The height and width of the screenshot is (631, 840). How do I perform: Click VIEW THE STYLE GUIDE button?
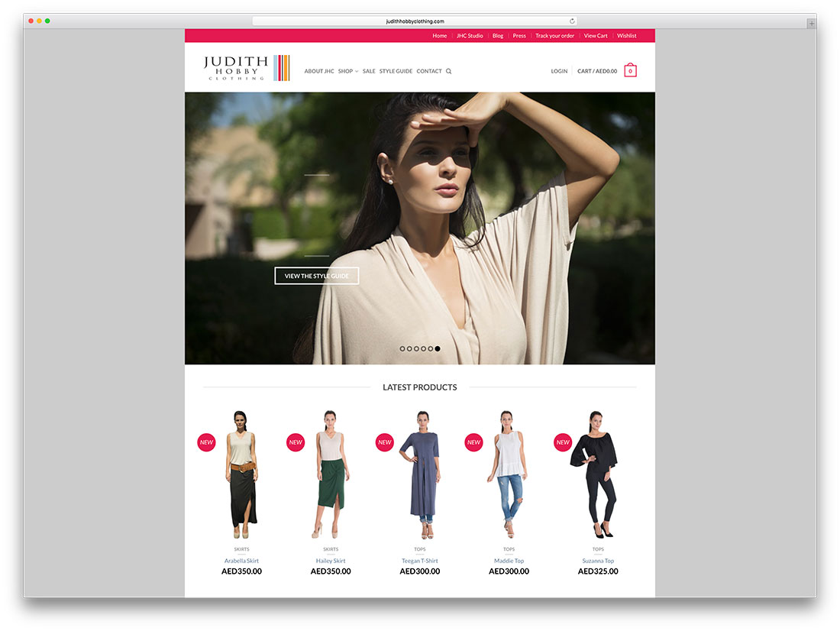pyautogui.click(x=317, y=276)
